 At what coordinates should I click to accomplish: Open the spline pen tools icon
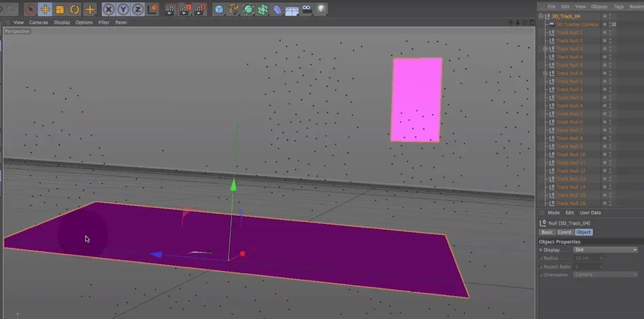[234, 10]
